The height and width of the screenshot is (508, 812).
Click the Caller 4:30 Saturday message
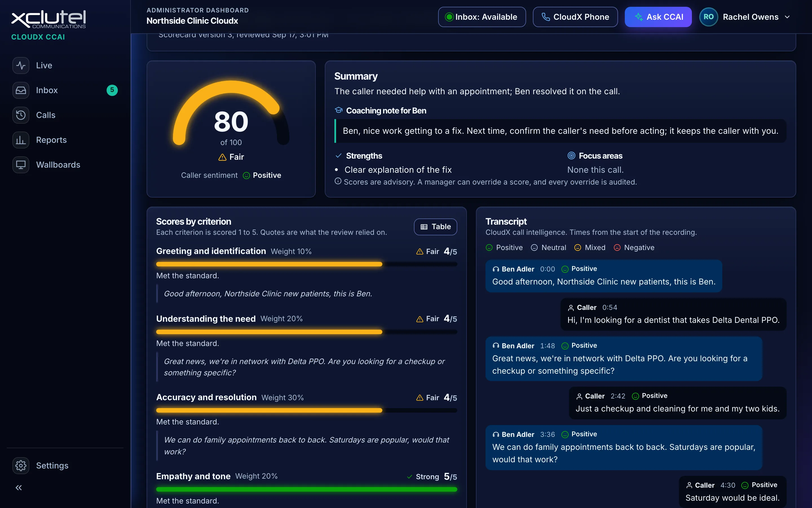[732, 492]
